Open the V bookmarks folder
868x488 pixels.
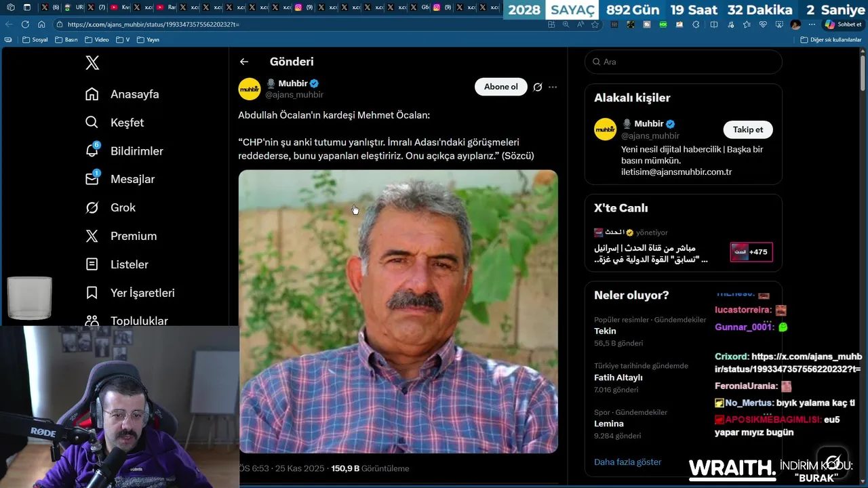pyautogui.click(x=123, y=40)
